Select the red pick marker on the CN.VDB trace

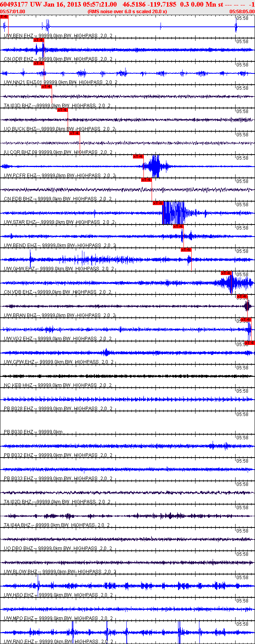(x=226, y=273)
